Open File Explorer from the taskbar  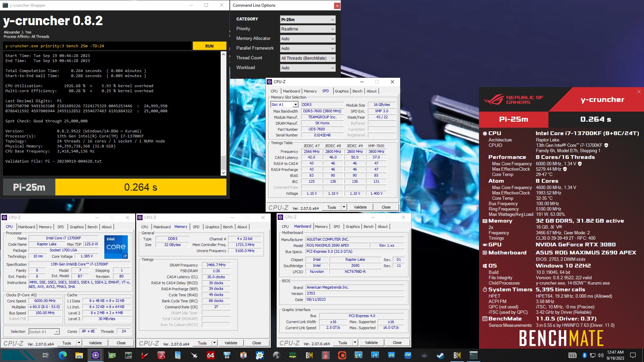[79, 355]
